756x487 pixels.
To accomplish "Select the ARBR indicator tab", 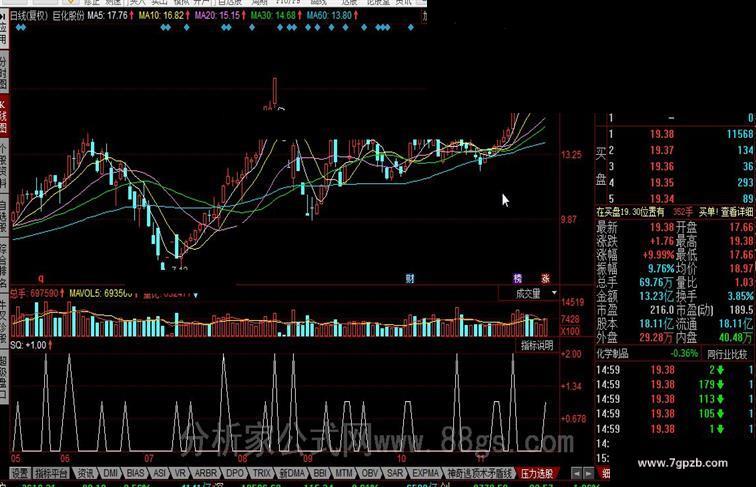I will click(x=206, y=473).
